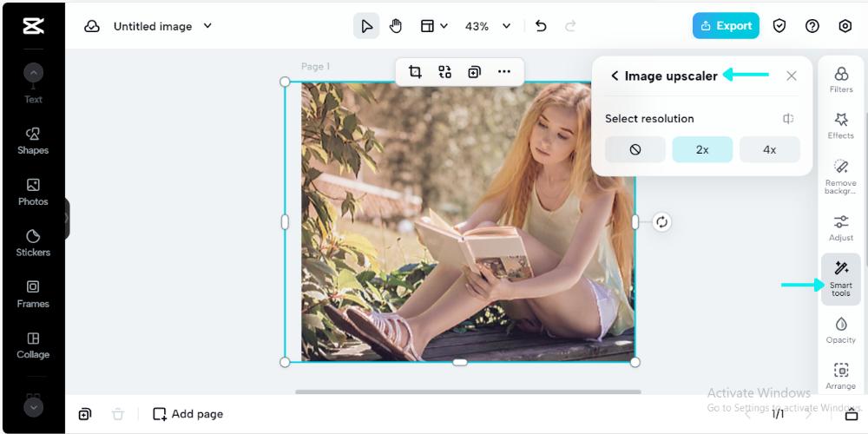
Task: Click the horizontal canvas scrollbar
Action: point(468,392)
